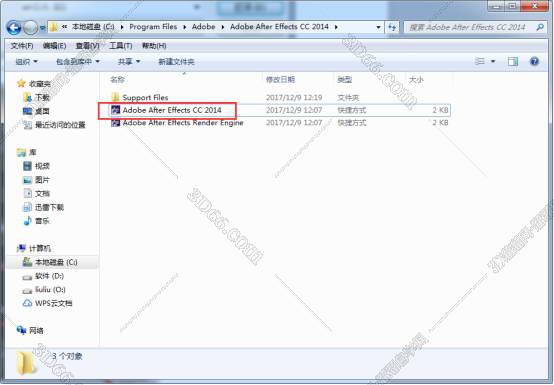554x385 pixels.
Task: Click the WPS云文档 cloud icon
Action: (x=27, y=303)
